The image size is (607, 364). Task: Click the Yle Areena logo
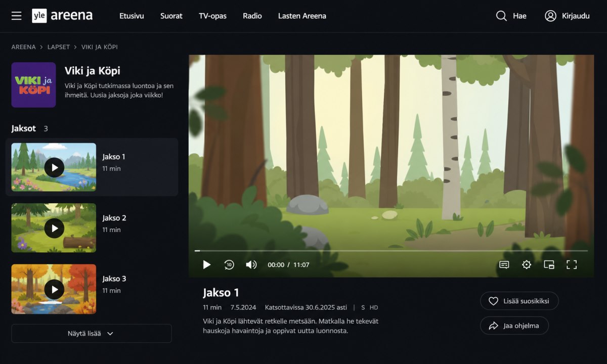[x=62, y=16]
